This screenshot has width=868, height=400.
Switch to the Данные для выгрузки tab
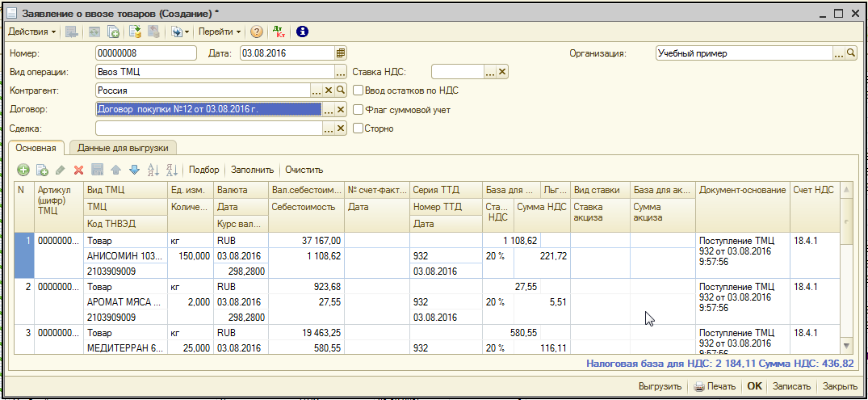[x=124, y=148]
